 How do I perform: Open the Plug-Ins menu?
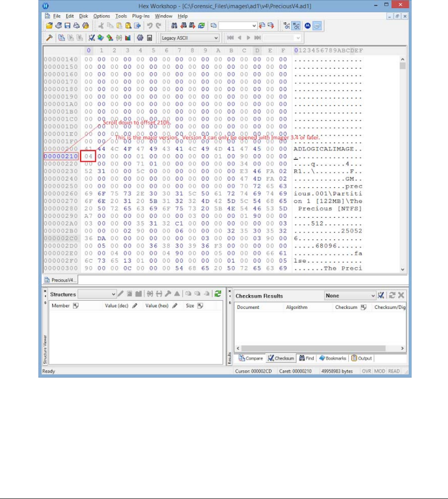[141, 16]
